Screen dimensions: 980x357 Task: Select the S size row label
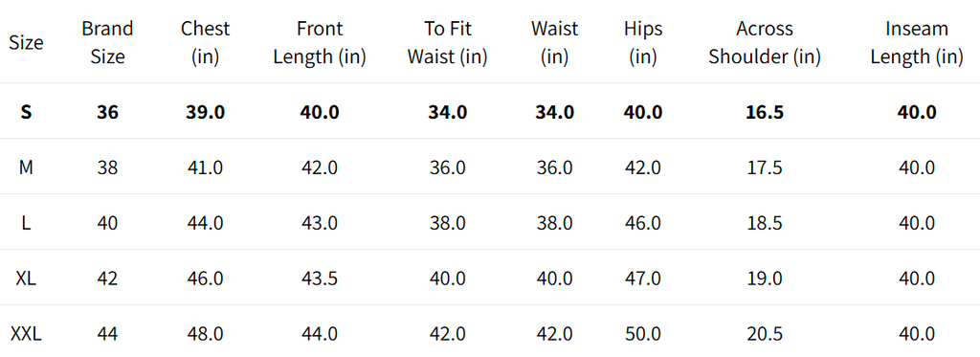click(26, 112)
